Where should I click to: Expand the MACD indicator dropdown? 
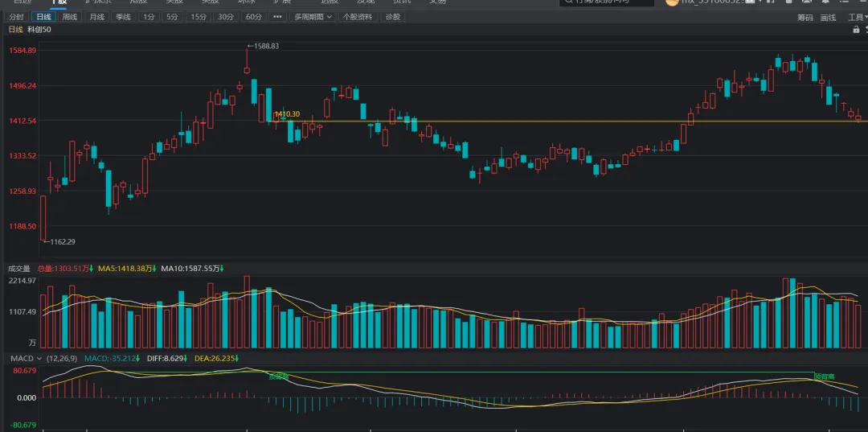[39, 358]
